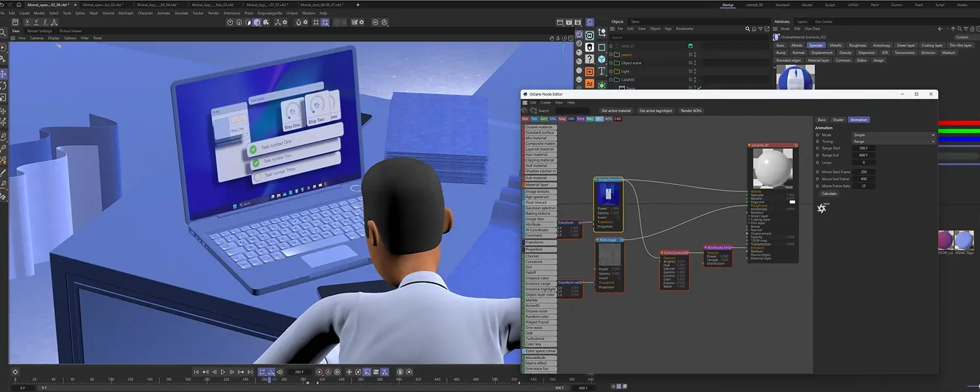Select the Move tool in left toolbar

(3, 74)
